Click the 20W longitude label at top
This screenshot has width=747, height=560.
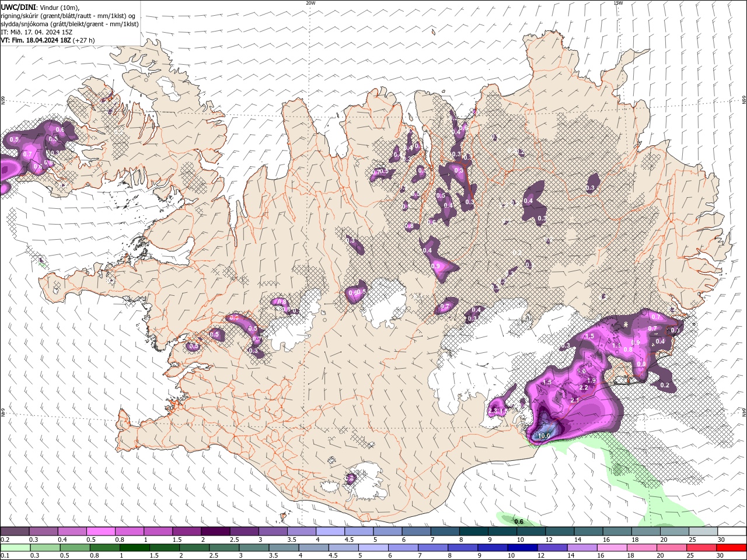click(x=310, y=2)
